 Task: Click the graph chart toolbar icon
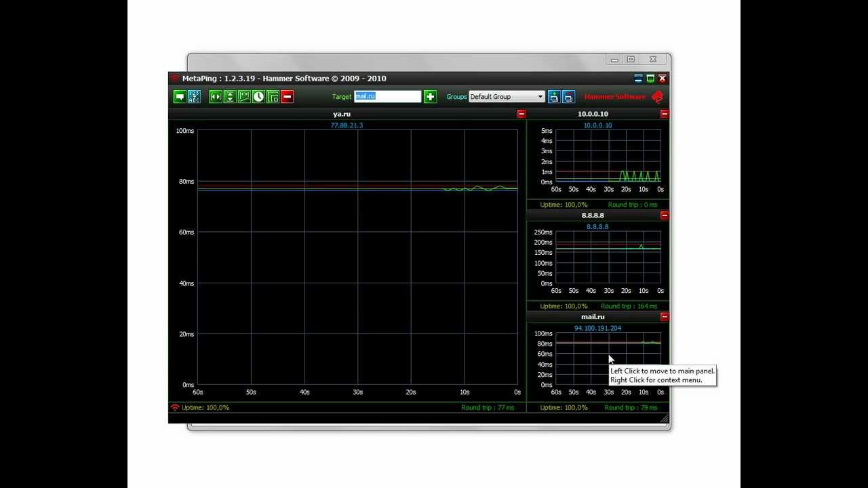[244, 97]
